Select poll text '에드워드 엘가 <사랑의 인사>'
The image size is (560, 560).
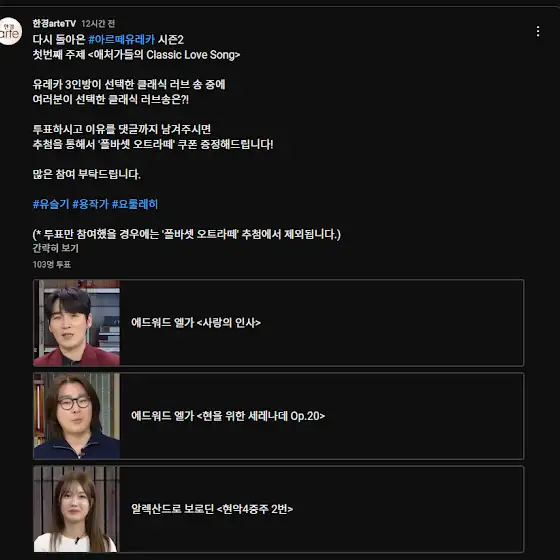(x=196, y=323)
